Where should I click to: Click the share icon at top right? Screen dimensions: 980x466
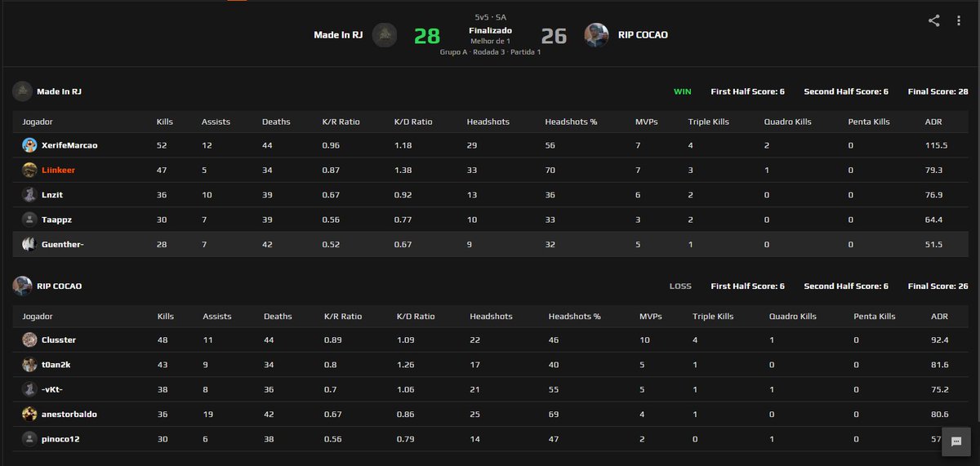click(x=934, y=21)
